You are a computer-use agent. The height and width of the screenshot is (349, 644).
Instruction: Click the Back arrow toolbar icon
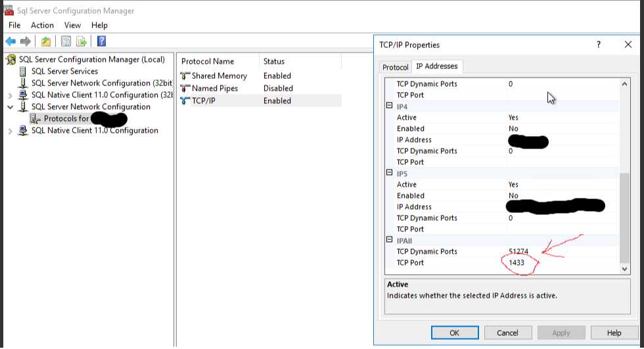pos(11,41)
